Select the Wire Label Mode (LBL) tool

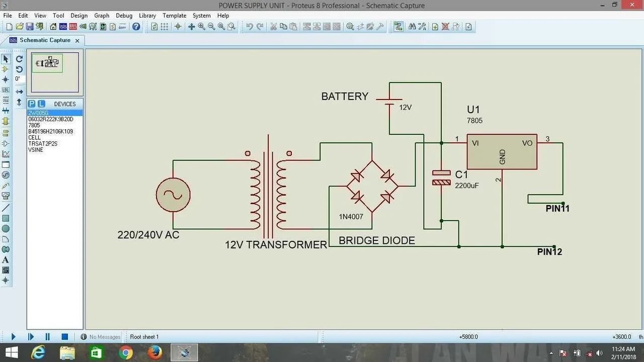coord(6,89)
